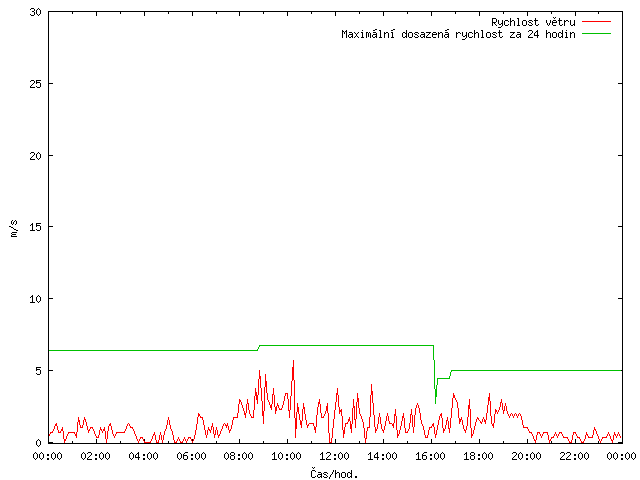This screenshot has width=640, height=480.
Task: Click the x-axis label 14:00
Action: tap(382, 456)
